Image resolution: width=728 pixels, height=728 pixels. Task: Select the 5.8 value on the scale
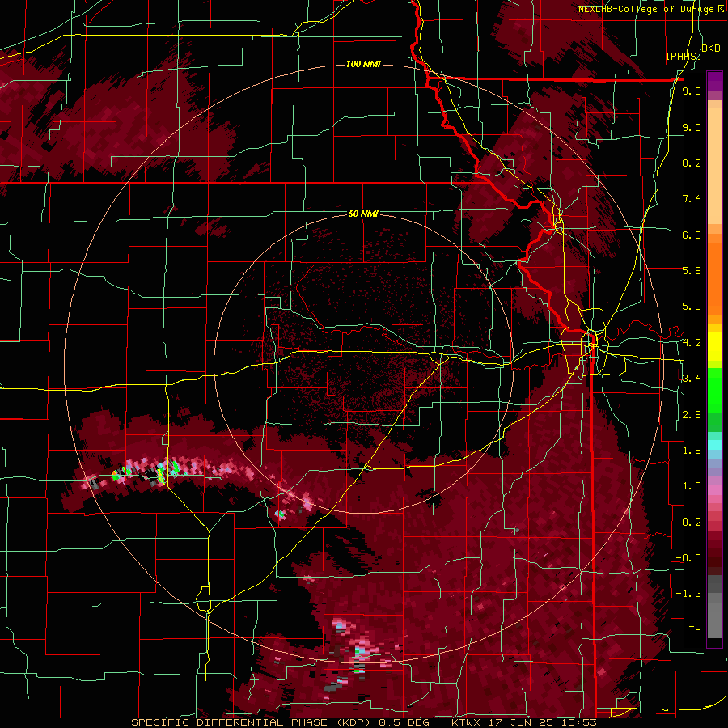tap(692, 271)
